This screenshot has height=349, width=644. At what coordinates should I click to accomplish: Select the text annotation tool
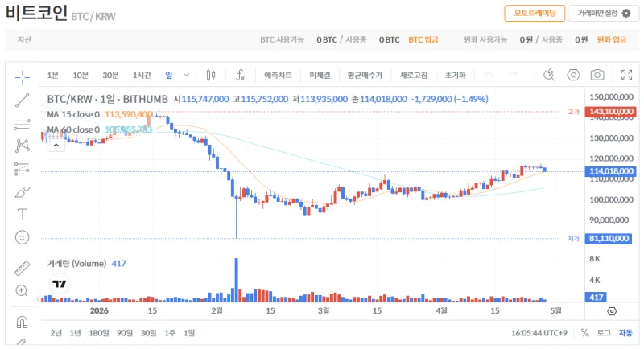(x=23, y=215)
